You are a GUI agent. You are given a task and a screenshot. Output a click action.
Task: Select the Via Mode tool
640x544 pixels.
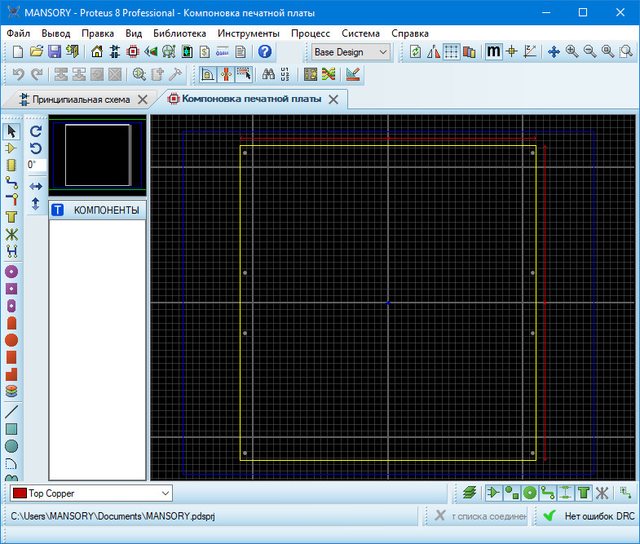[12, 199]
